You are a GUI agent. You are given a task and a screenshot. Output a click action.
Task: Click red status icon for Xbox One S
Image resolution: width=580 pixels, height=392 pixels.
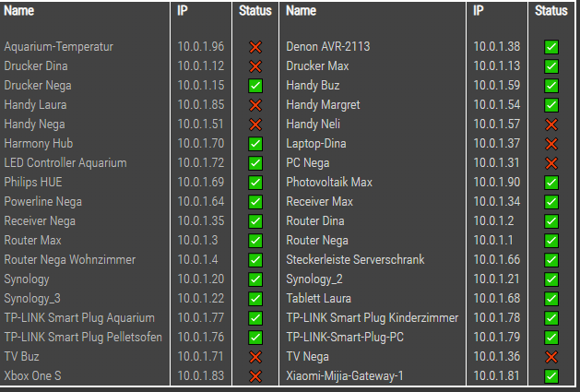(x=255, y=375)
